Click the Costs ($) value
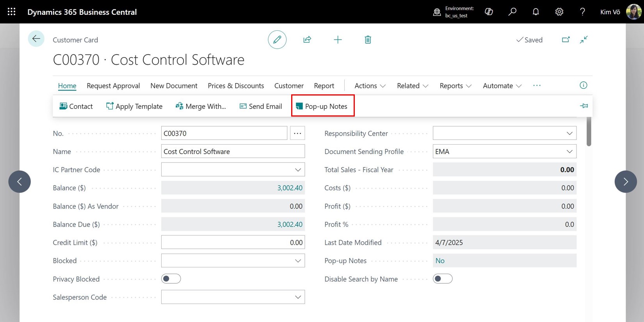 [505, 188]
